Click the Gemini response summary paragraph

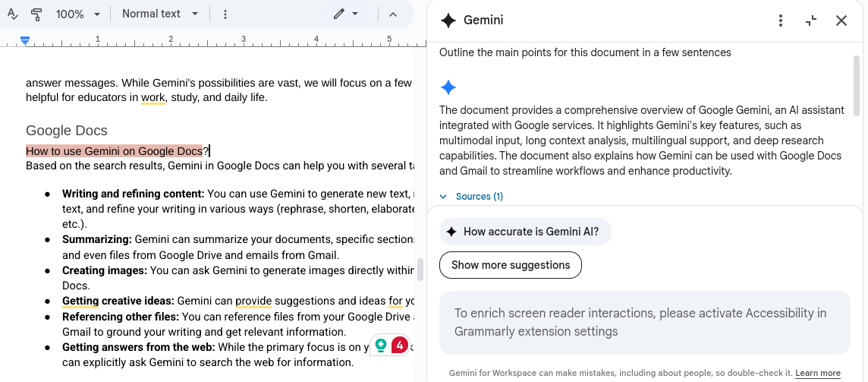pos(642,140)
